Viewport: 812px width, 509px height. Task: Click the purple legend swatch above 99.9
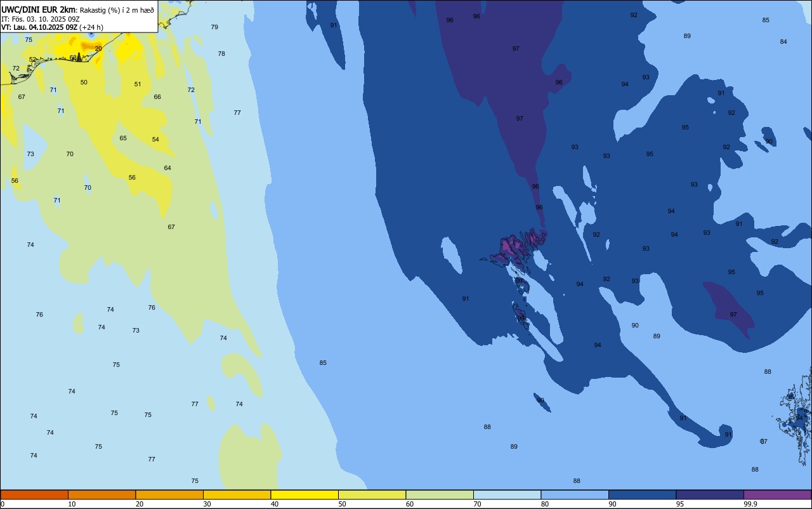click(x=777, y=494)
